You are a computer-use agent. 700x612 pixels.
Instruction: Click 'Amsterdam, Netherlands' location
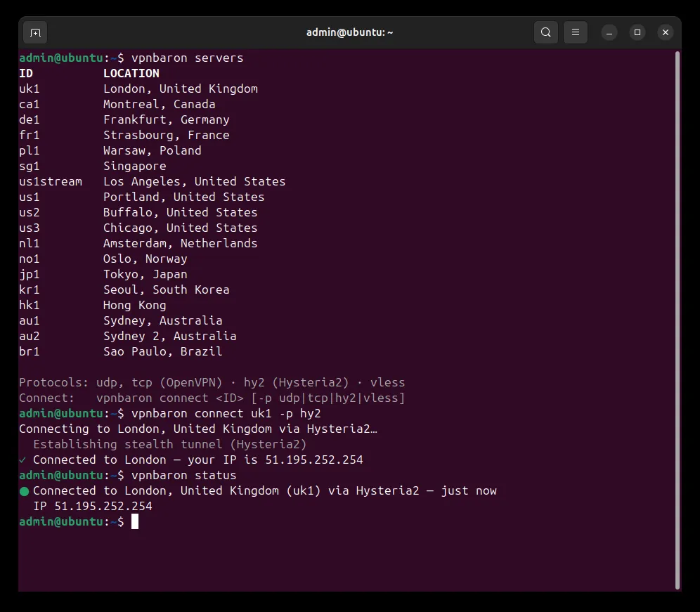181,243
